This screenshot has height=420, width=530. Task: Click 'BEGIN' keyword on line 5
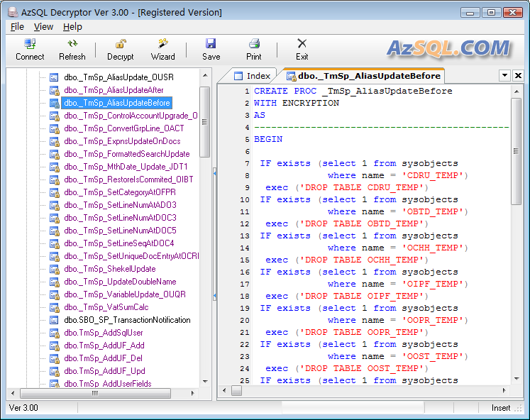(x=268, y=139)
